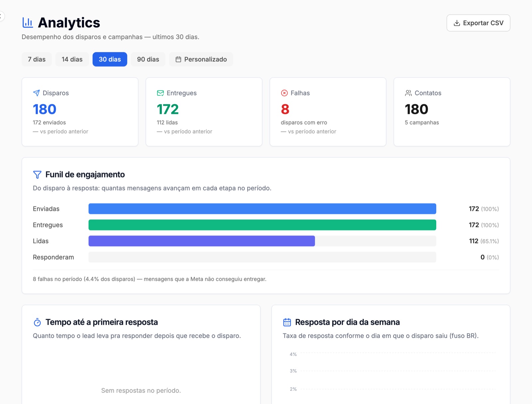532x404 pixels.
Task: Click the '8 falhas no período' note
Action: tap(150, 279)
